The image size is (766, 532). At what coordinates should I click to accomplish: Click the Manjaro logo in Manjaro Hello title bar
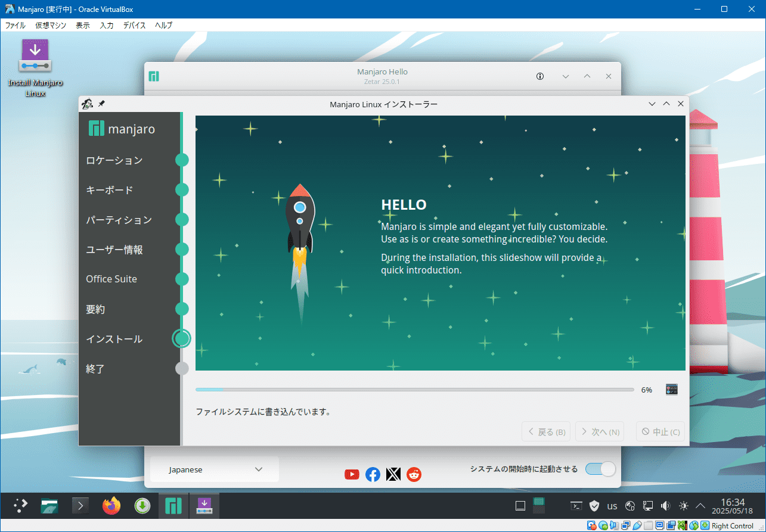[x=154, y=76]
